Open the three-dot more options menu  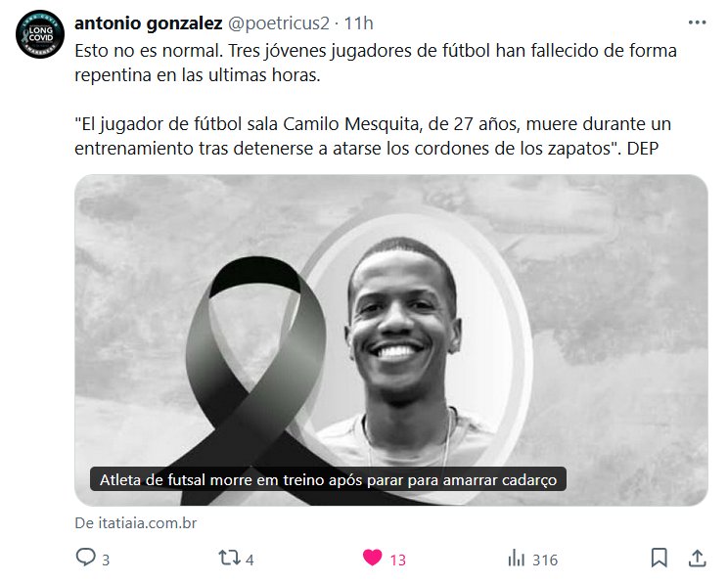697,22
